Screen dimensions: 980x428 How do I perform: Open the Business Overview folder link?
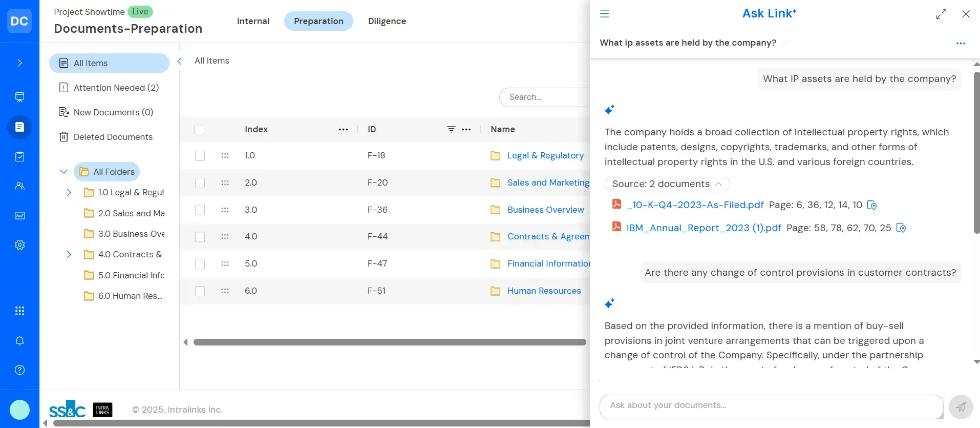coord(545,210)
